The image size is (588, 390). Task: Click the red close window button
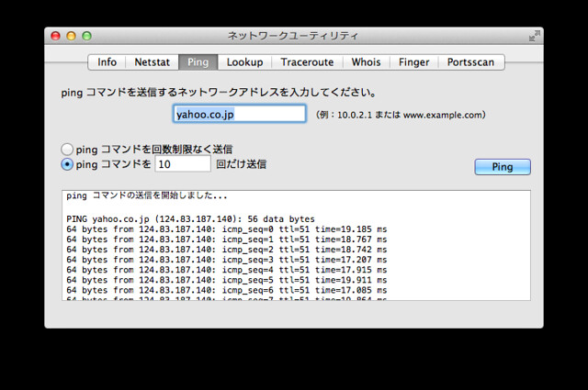[55, 36]
